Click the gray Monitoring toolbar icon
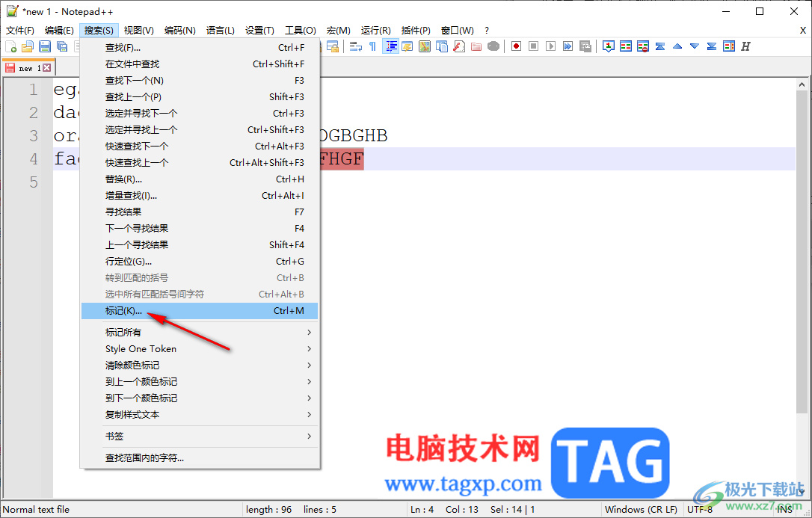The width and height of the screenshot is (812, 518). (493, 46)
